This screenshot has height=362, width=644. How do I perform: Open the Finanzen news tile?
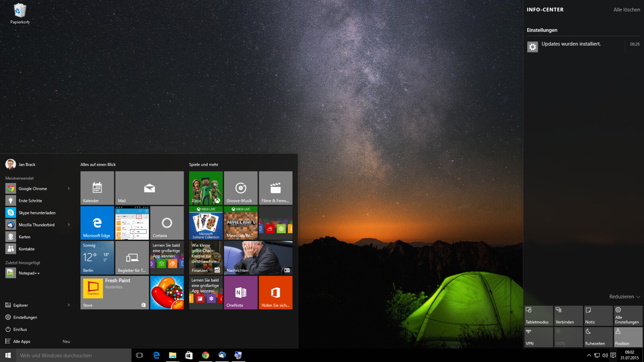coord(206,258)
